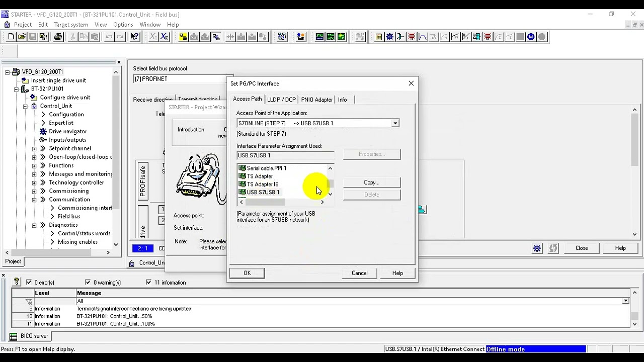Open the expert list table icon
Image resolution: width=644 pixels, height=362 pixels.
click(378, 37)
